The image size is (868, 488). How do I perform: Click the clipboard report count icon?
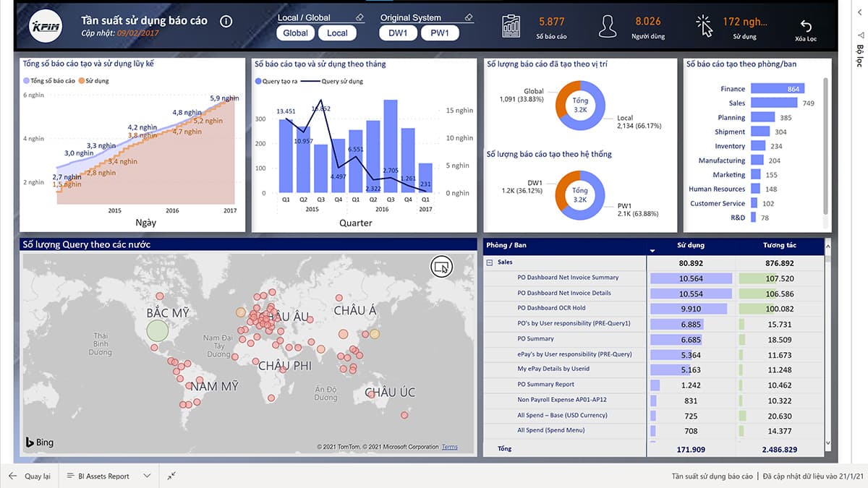pyautogui.click(x=511, y=25)
